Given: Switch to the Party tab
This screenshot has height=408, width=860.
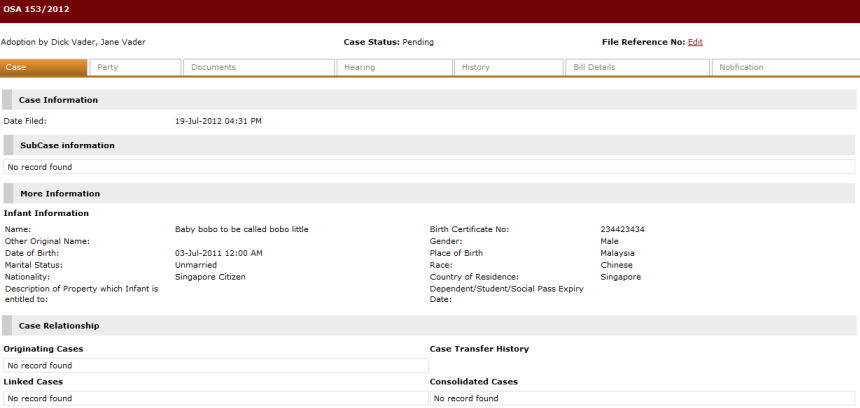Looking at the screenshot, I should coord(134,67).
